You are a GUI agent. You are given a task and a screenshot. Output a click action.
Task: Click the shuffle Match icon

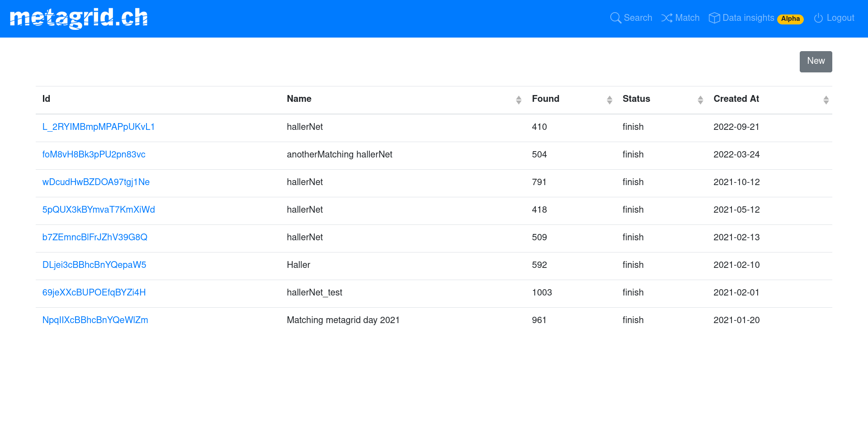click(666, 18)
